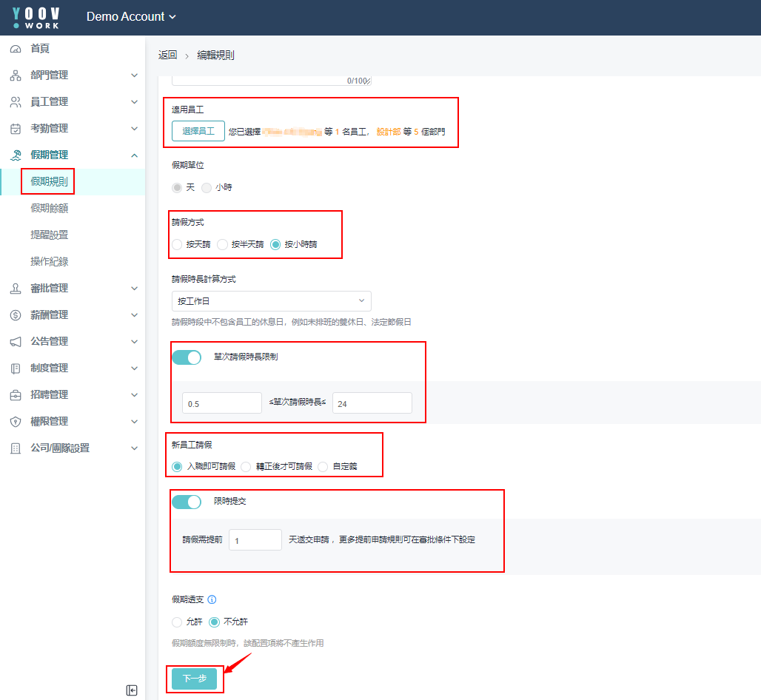Open the Demo Account dropdown

(x=131, y=16)
